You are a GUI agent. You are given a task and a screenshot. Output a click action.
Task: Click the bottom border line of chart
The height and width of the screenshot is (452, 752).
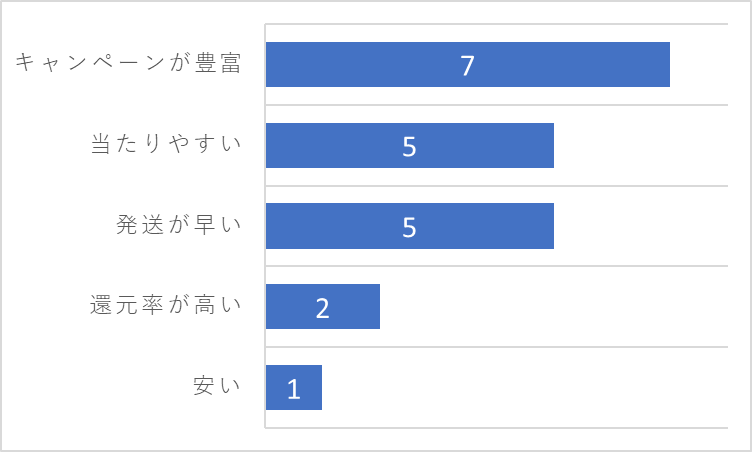pos(496,428)
